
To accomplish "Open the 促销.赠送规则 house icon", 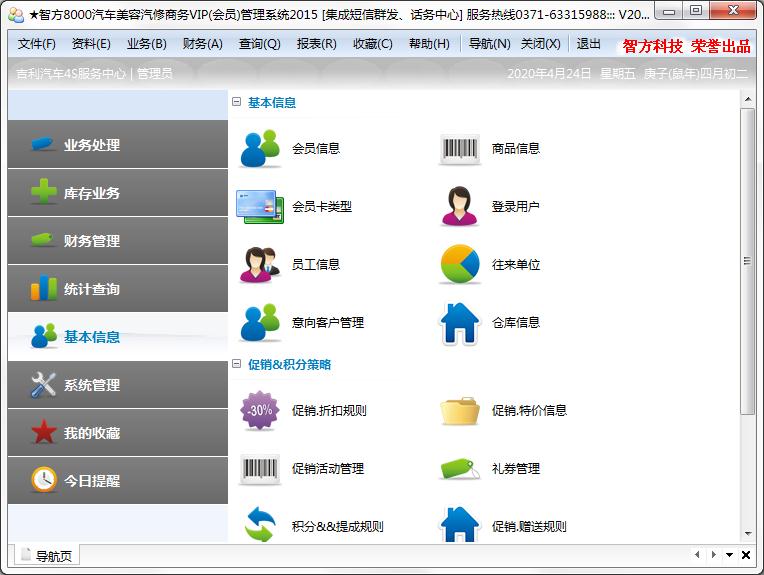I will click(459, 525).
